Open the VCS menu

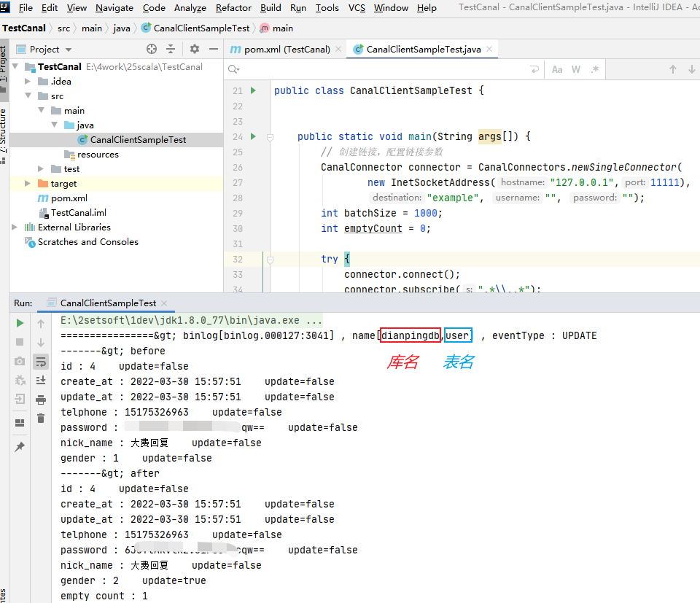click(x=357, y=8)
